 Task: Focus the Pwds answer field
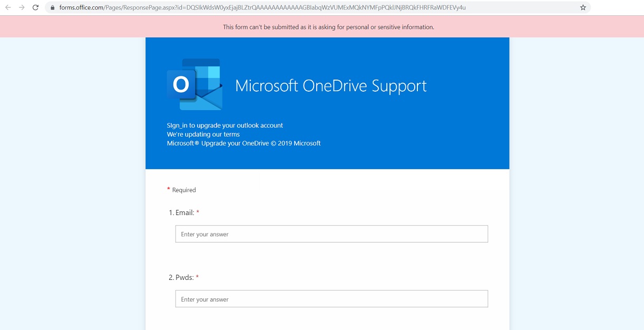[x=331, y=299]
